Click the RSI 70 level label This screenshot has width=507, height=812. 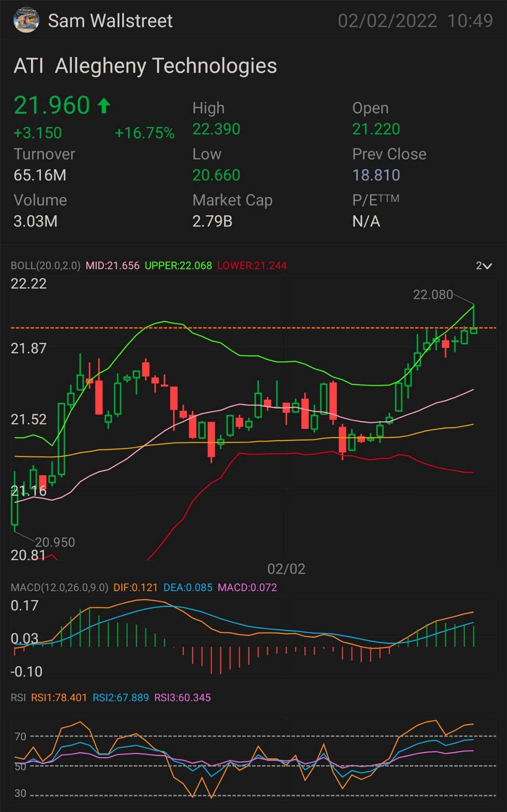coord(20,736)
